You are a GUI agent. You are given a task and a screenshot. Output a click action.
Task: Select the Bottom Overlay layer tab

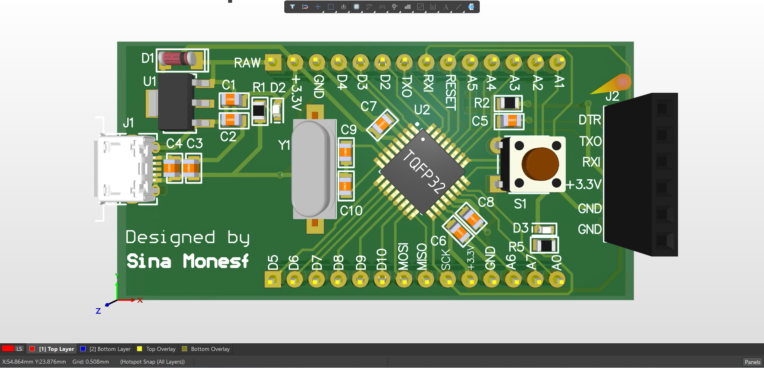click(206, 349)
